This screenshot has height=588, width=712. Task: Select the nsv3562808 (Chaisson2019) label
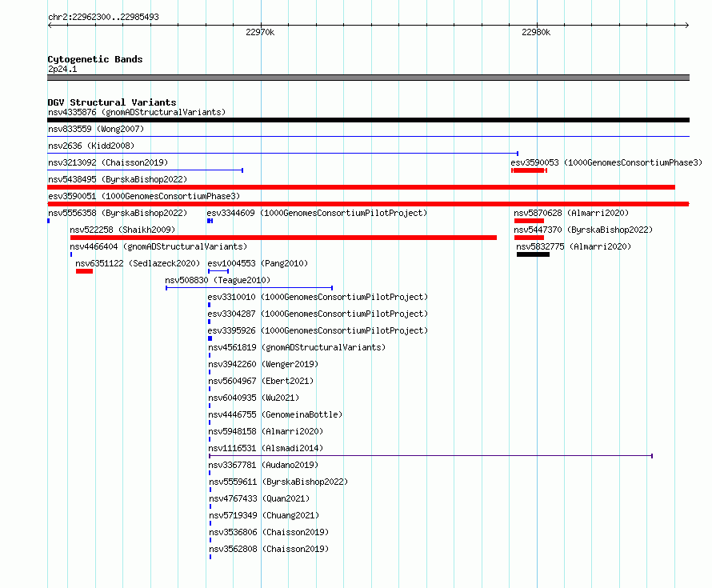269,549
